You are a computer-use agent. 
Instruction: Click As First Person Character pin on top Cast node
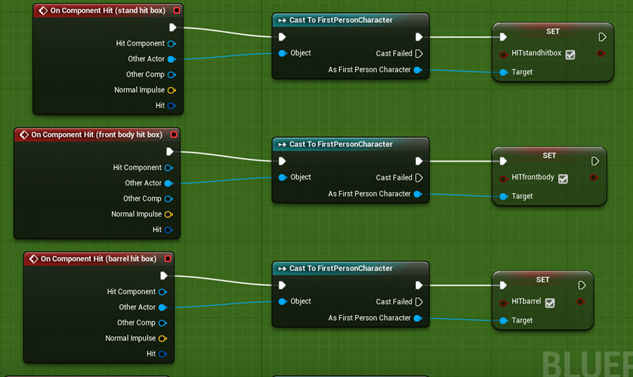point(418,70)
